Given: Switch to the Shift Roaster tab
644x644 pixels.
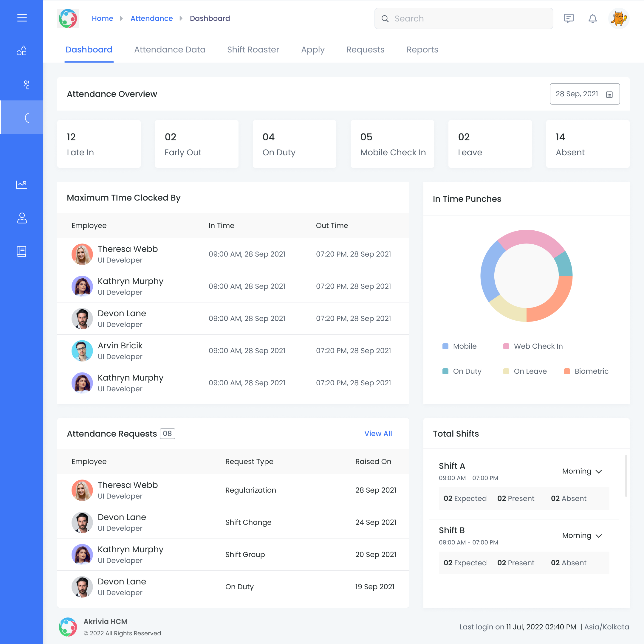Looking at the screenshot, I should [253, 50].
